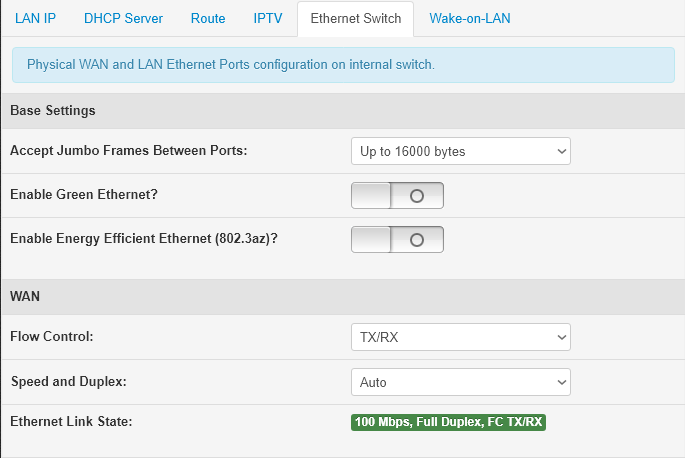685x458 pixels.
Task: Toggle the Enable Green Ethernet switch
Action: (x=397, y=196)
